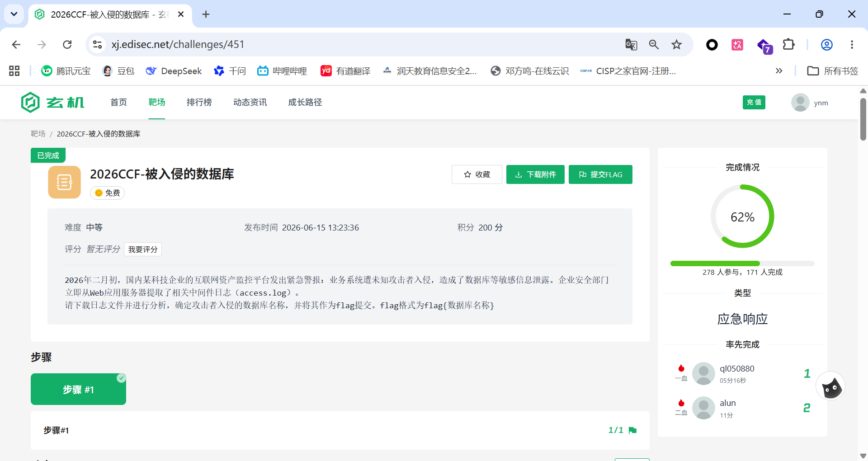868x461 pixels.
Task: Open the black circle extension icon
Action: [x=712, y=44]
